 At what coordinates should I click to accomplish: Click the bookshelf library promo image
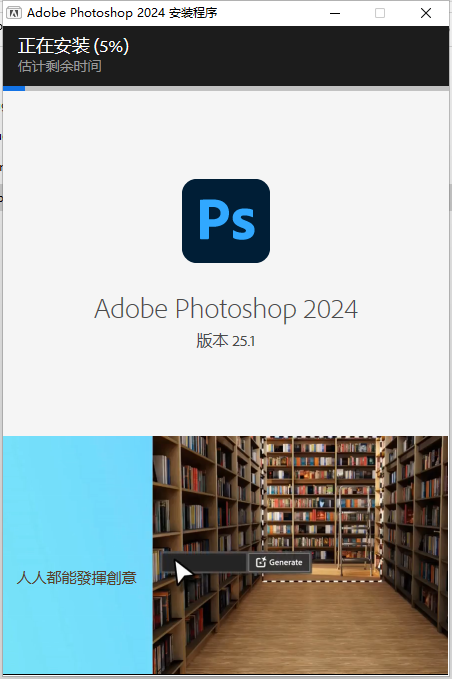pos(300,555)
